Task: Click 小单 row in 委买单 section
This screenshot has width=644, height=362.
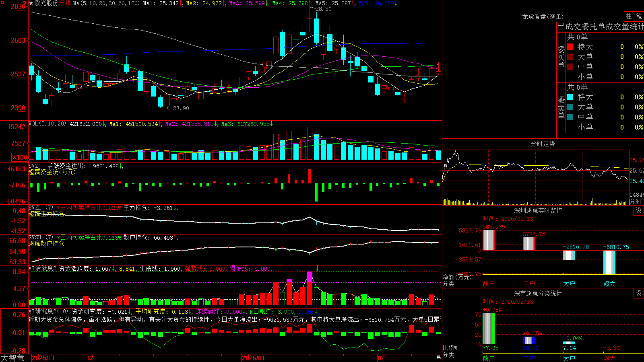Action: (x=605, y=77)
